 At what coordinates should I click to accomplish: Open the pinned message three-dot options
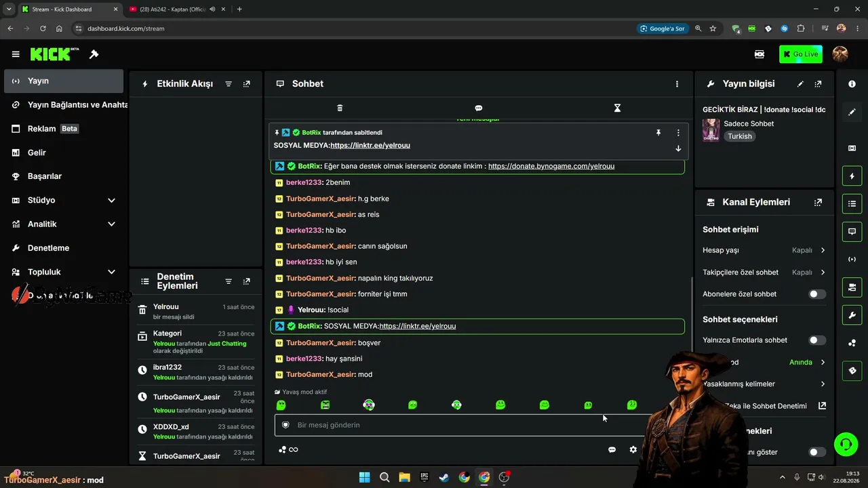pos(678,133)
